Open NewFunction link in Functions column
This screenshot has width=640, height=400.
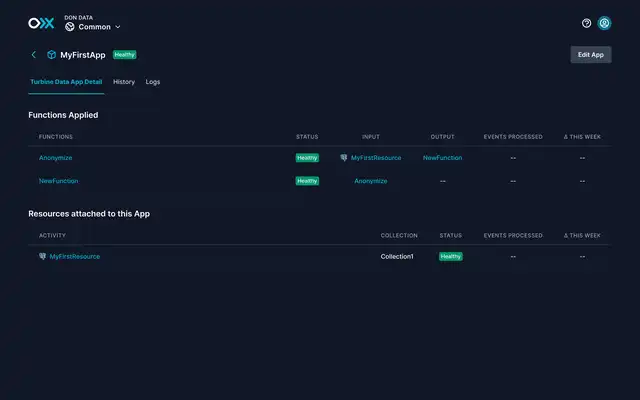(x=58, y=181)
